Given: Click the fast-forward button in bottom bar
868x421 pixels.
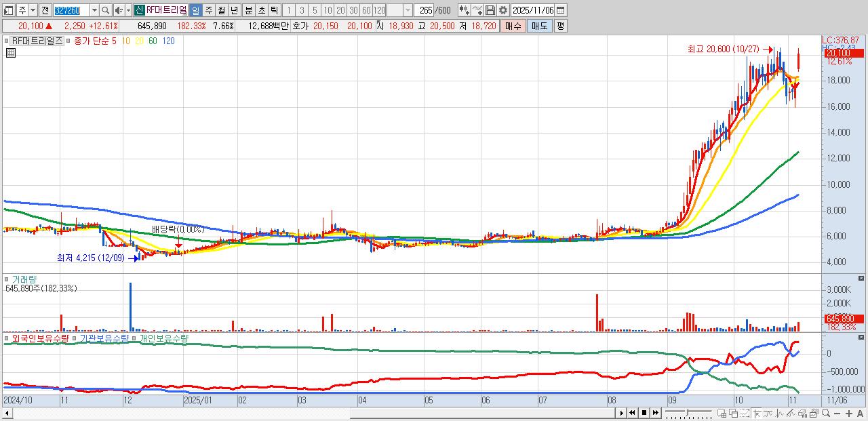Looking at the screenshot, I should [656, 413].
